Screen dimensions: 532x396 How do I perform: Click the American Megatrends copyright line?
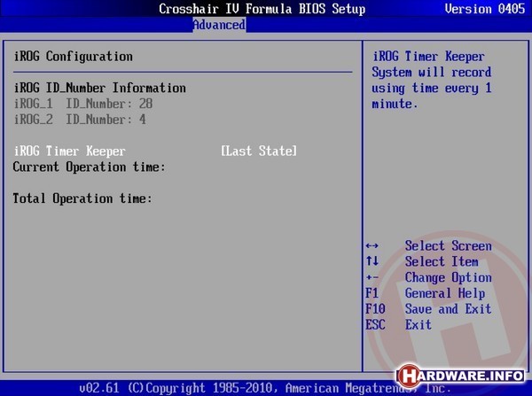[x=265, y=387]
